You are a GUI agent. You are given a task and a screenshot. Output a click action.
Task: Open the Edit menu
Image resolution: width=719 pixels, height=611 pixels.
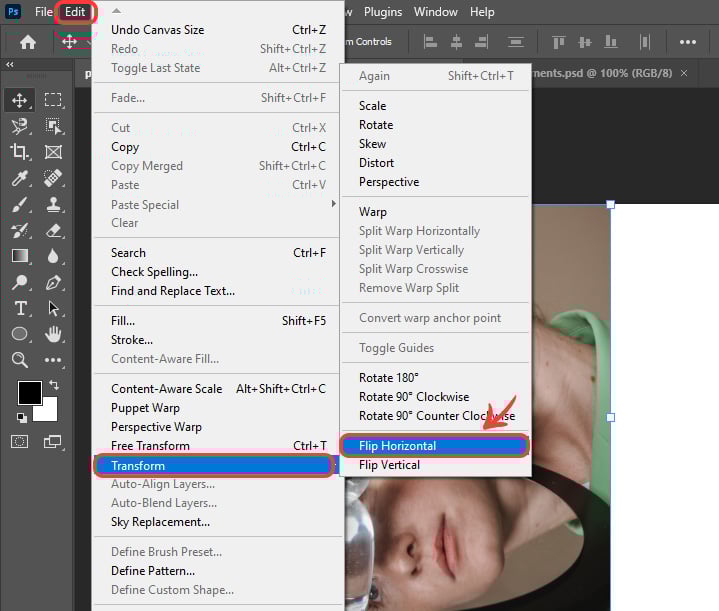pyautogui.click(x=75, y=12)
